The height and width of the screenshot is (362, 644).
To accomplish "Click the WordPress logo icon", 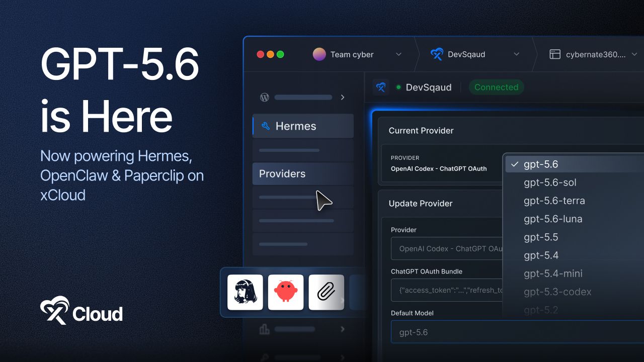I will coord(264,97).
